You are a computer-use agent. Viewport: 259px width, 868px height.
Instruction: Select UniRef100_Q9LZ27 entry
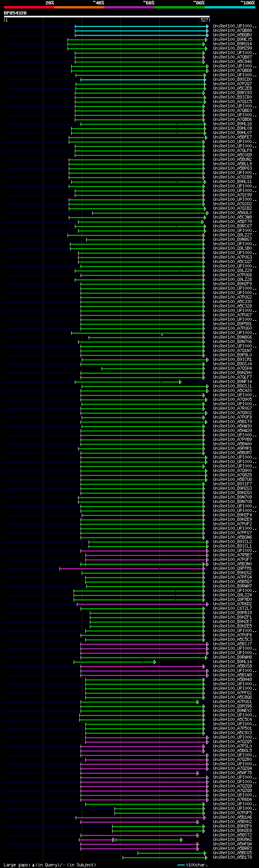(232, 235)
